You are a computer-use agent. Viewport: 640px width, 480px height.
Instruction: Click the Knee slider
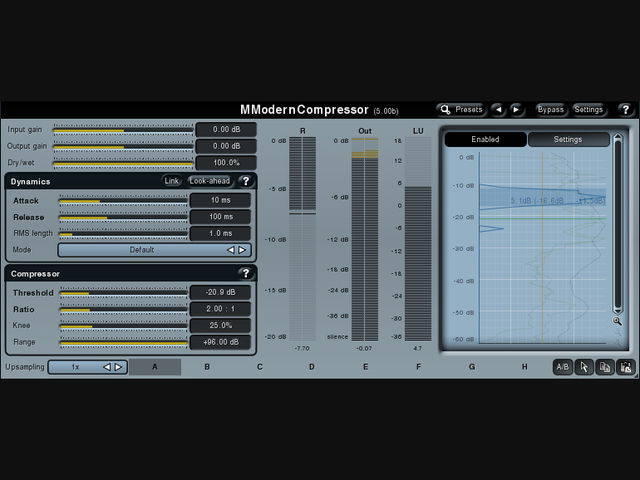tap(123, 326)
